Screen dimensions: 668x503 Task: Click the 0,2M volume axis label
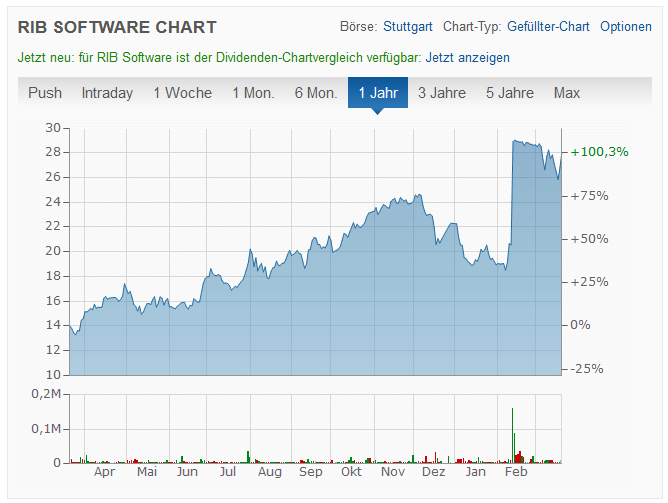46,394
